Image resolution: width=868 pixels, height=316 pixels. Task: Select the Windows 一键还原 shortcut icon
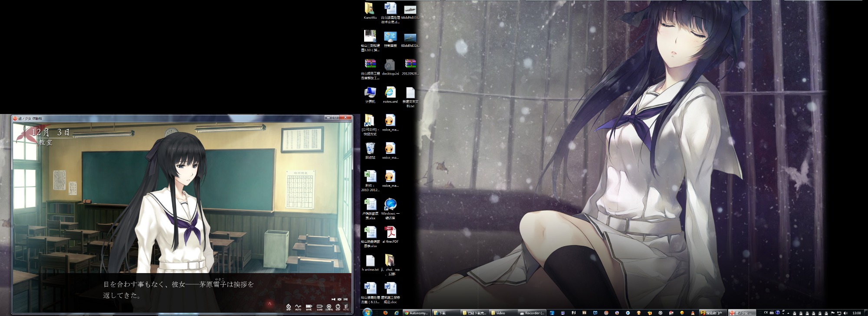[390, 209]
